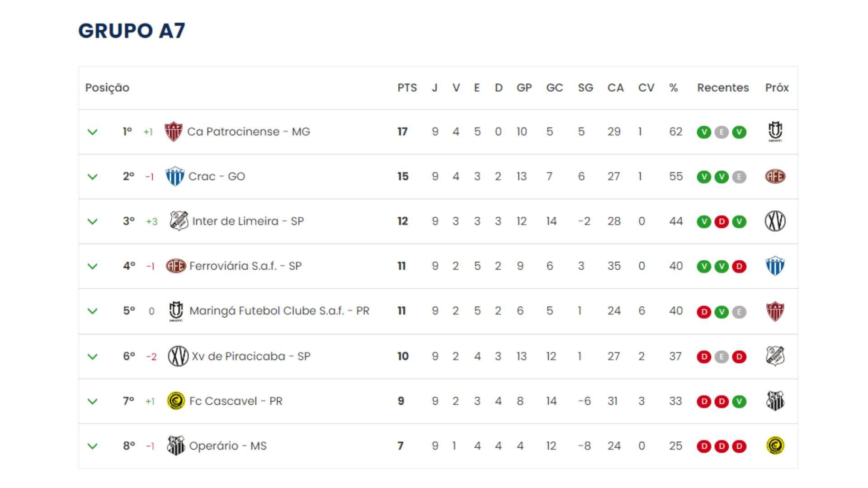This screenshot has height=488, width=868.
Task: Open Maringá Futebol Clube S.a.f. - PR team name
Action: coord(279,311)
